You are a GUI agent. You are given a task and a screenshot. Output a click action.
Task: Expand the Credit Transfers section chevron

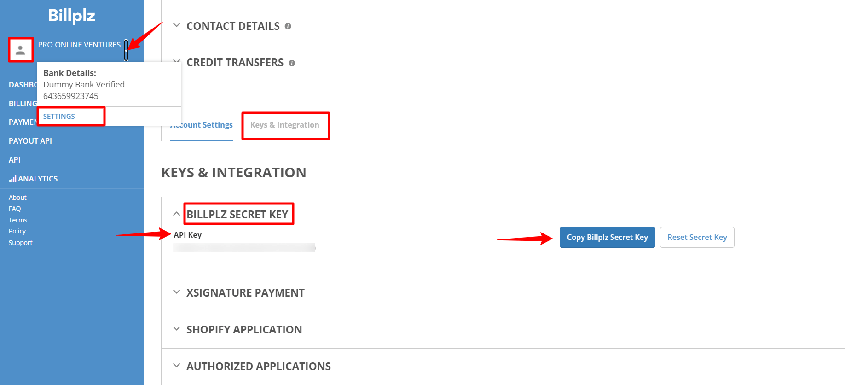176,61
